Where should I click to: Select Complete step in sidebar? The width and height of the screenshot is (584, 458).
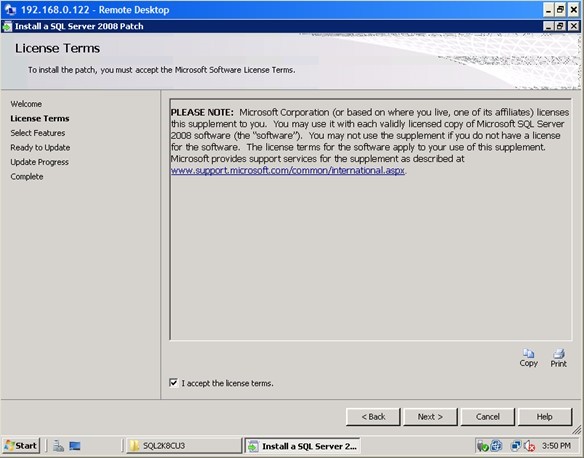[27, 176]
